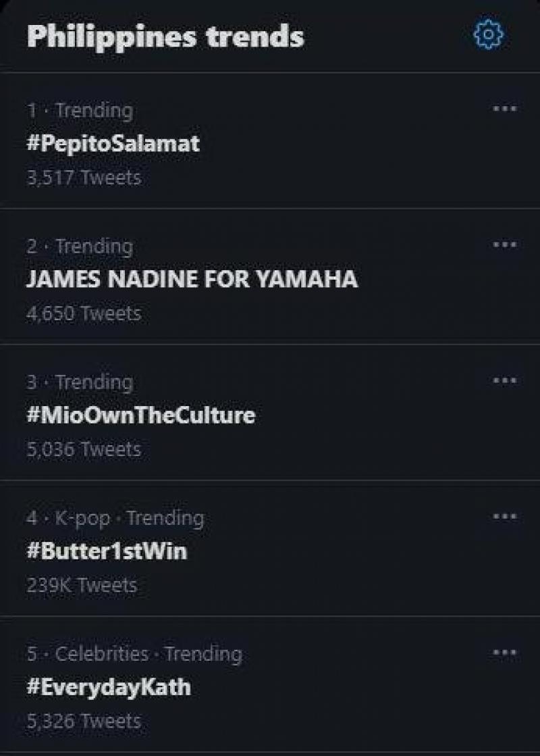Screen dimensions: 540x756
Task: Open the #EverydayKath celebrities trend
Action: (x=109, y=687)
